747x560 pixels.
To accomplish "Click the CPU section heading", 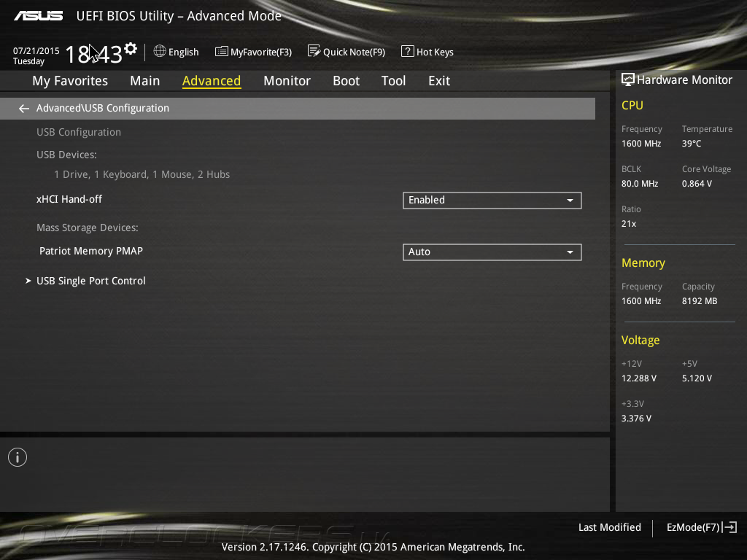I will (x=632, y=105).
